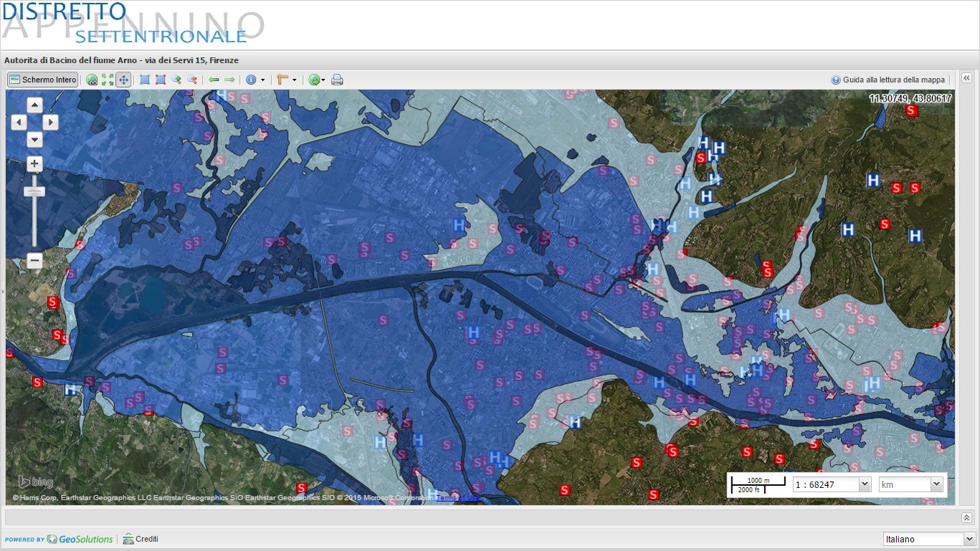
Task: Go to next map view arrow
Action: 229,80
